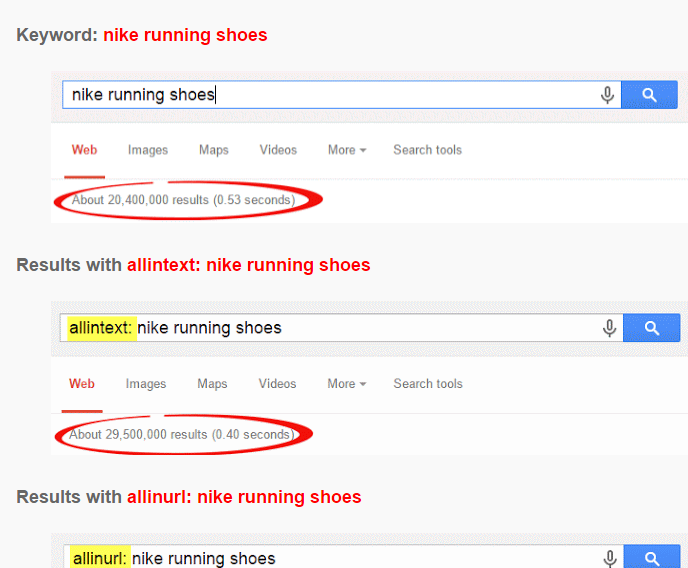Switch to Images tab under the allintext search
688x568 pixels.
pos(146,384)
